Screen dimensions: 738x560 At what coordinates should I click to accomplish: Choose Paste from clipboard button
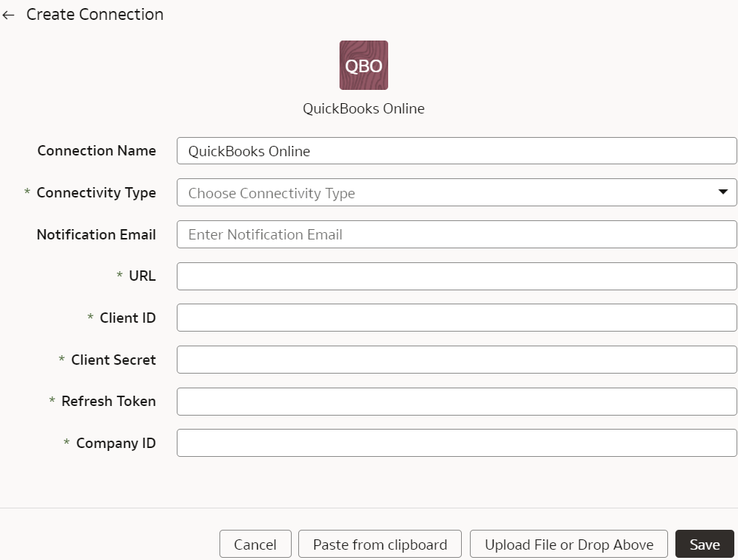pos(380,544)
